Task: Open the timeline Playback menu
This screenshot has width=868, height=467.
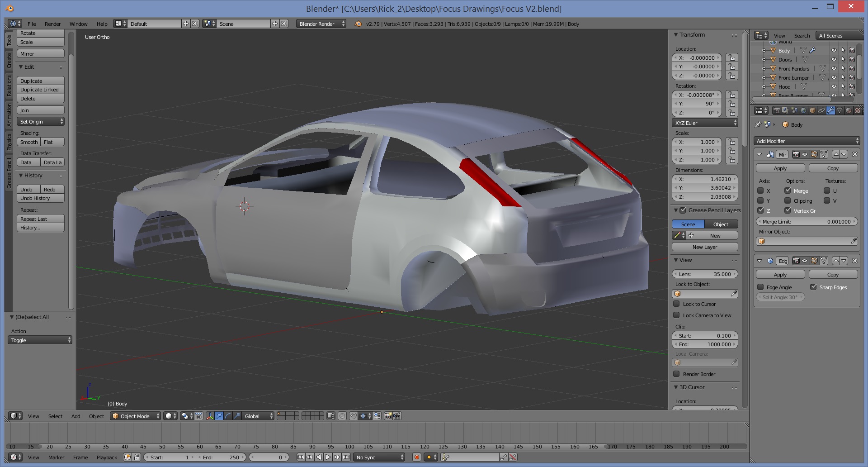Action: [x=107, y=457]
